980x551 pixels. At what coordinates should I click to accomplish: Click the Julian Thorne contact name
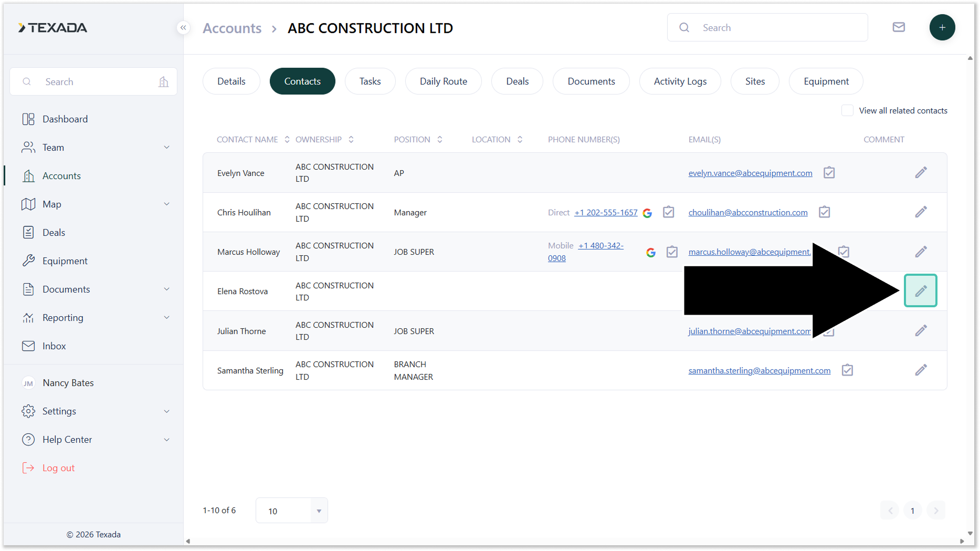pos(241,331)
